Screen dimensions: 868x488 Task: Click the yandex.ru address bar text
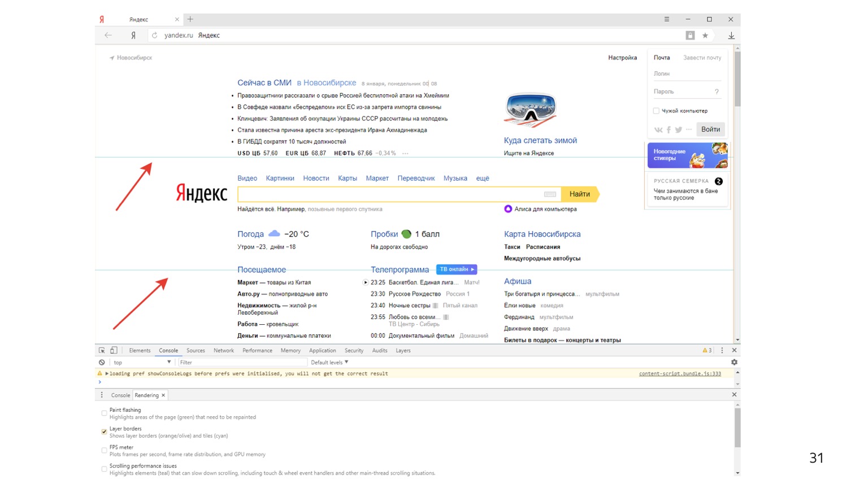(x=179, y=35)
